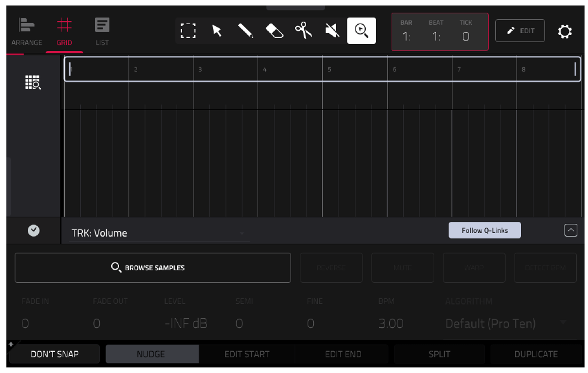
Task: Click the DETECT BPM button
Action: [545, 268]
